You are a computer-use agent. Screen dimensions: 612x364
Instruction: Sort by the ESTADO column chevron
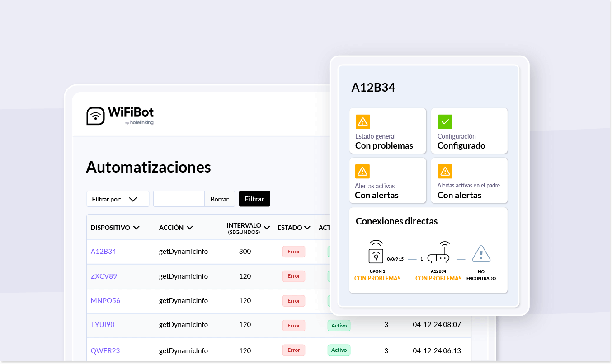(x=307, y=228)
